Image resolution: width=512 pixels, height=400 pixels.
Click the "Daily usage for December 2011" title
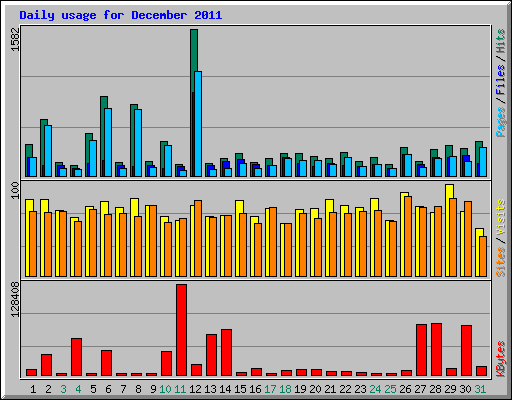121,15
